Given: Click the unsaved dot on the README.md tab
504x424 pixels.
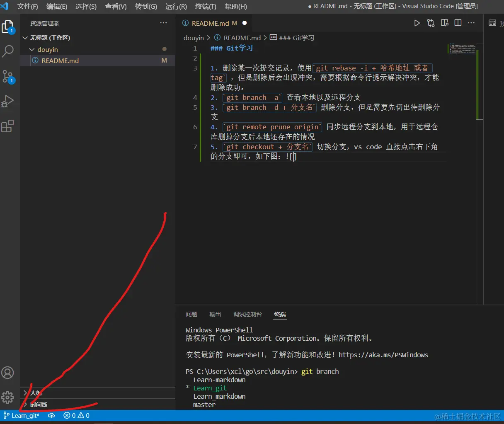Looking at the screenshot, I should point(245,23).
